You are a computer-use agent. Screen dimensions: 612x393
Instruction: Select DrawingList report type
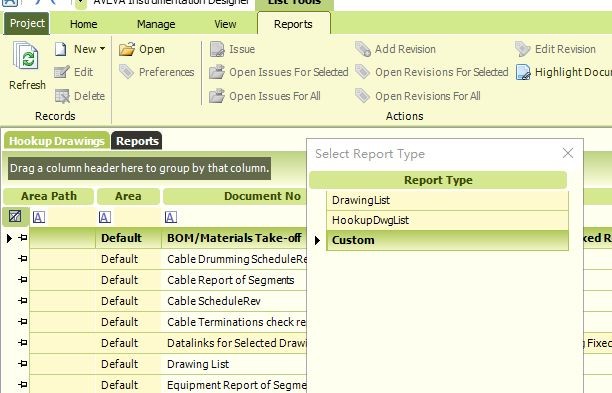(447, 200)
